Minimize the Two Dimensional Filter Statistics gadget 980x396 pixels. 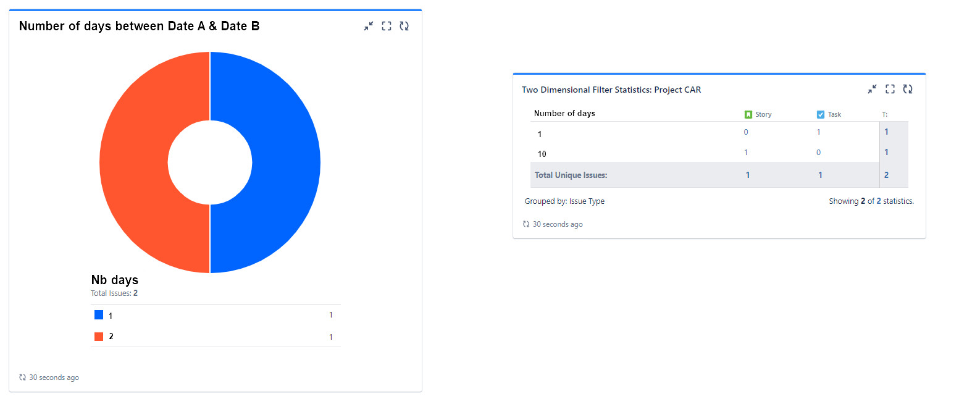[x=872, y=89]
